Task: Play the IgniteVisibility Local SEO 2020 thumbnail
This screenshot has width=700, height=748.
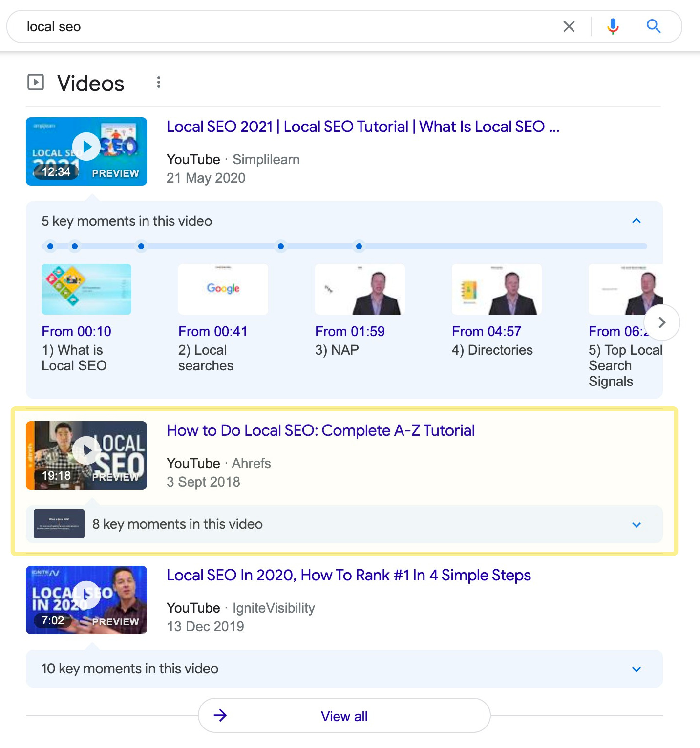Action: point(86,600)
